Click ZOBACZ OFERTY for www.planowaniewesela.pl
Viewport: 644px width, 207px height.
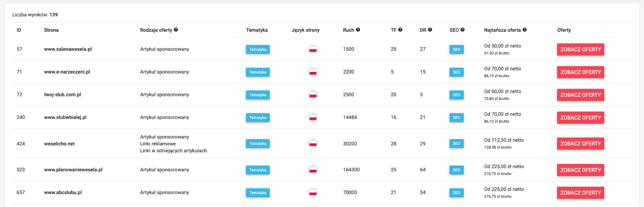click(x=581, y=170)
